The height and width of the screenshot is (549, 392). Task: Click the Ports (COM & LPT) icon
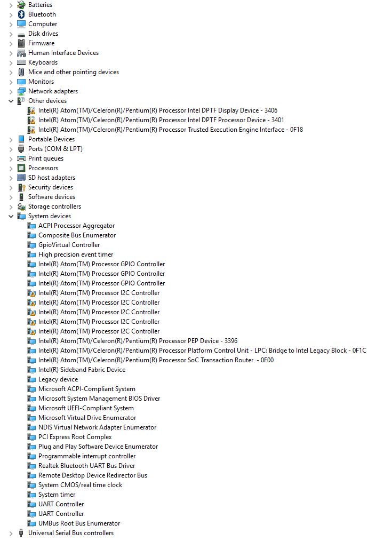click(x=21, y=149)
